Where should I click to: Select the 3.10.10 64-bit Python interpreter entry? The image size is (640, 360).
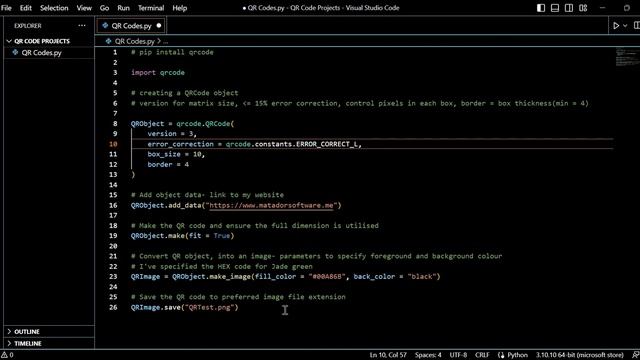[580, 355]
